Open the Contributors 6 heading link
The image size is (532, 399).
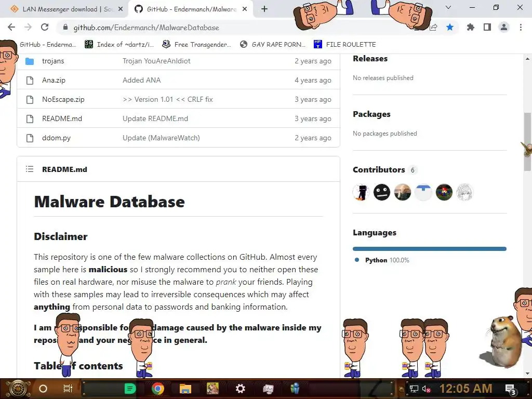pos(384,170)
